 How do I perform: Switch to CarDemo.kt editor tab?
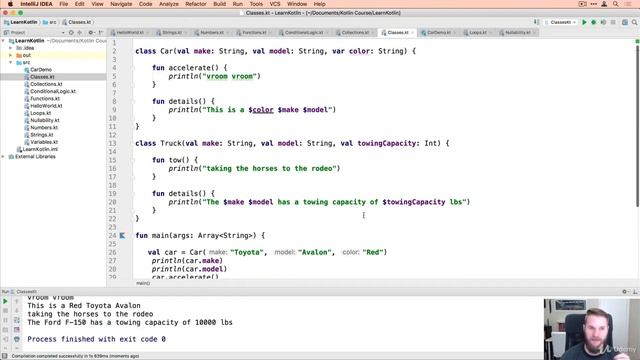(x=439, y=32)
